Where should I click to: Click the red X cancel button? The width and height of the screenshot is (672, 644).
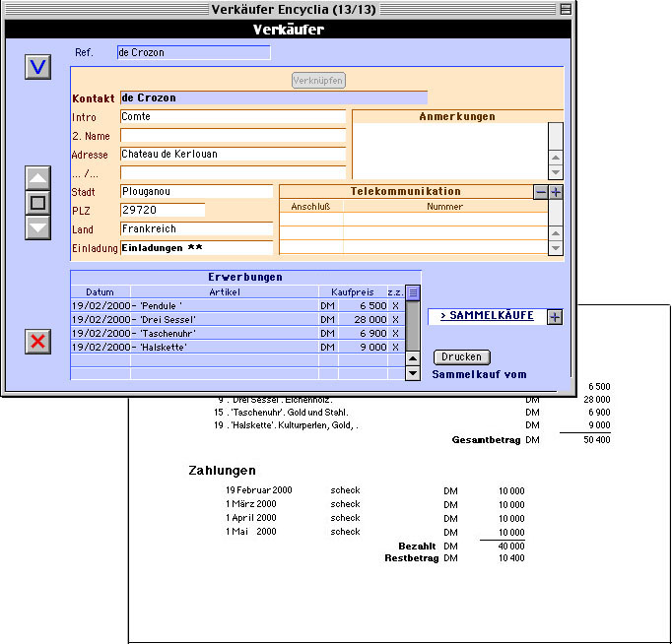(x=37, y=342)
